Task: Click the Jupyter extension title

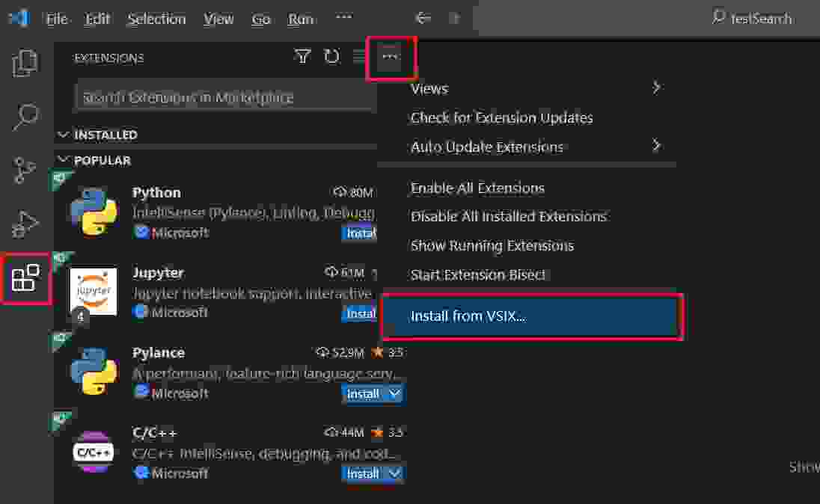Action: click(x=158, y=272)
